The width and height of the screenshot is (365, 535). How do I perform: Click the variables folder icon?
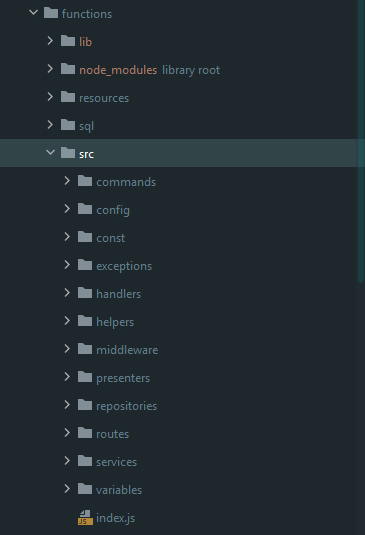point(85,489)
